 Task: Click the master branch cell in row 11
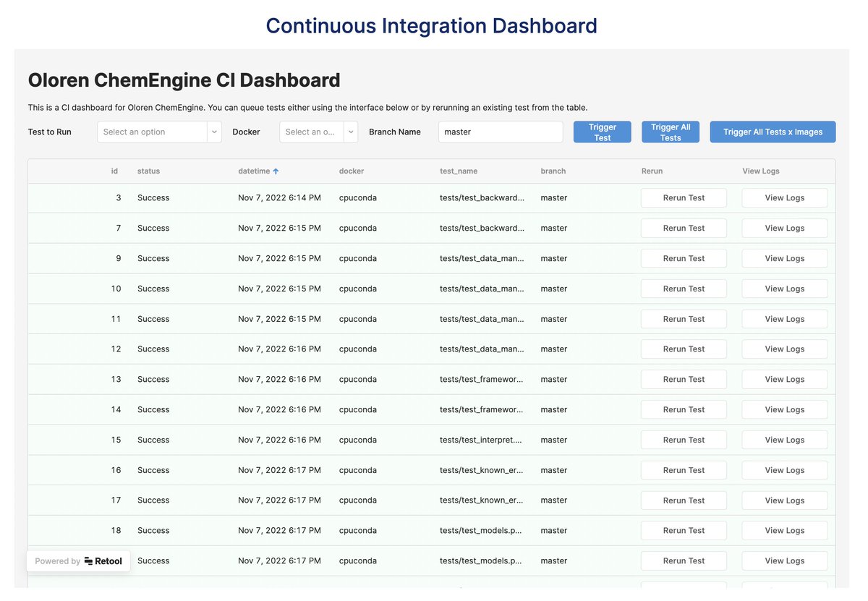point(554,320)
